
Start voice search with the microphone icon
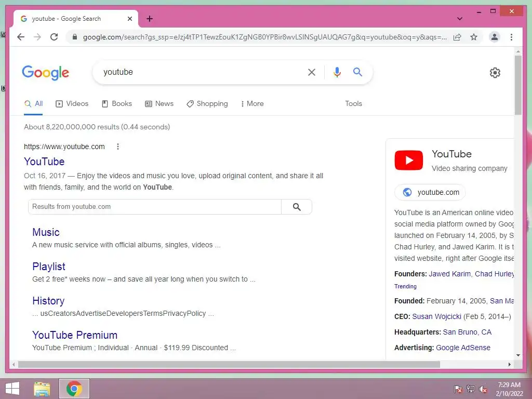(x=337, y=72)
